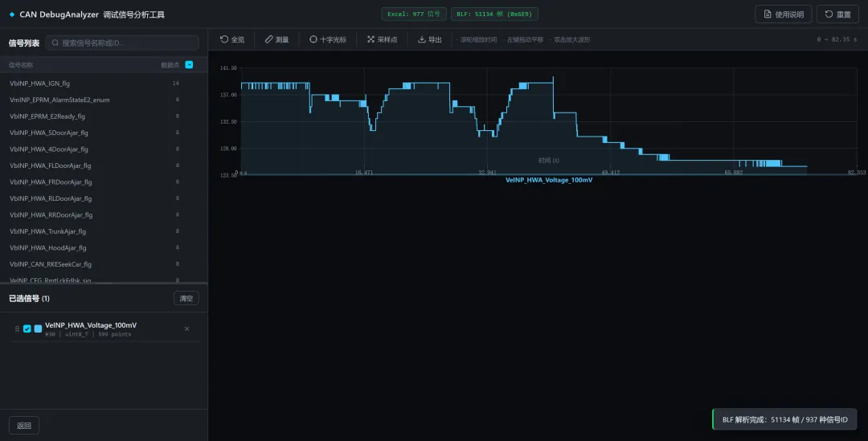The width and height of the screenshot is (868, 441).
Task: Open the usage instructions (使用说明) button
Action: click(x=784, y=14)
